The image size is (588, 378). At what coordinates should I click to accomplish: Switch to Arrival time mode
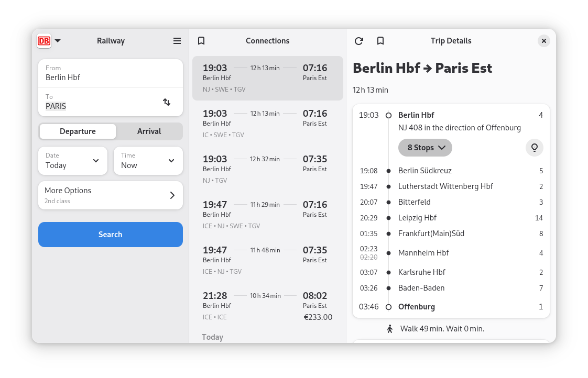click(149, 131)
